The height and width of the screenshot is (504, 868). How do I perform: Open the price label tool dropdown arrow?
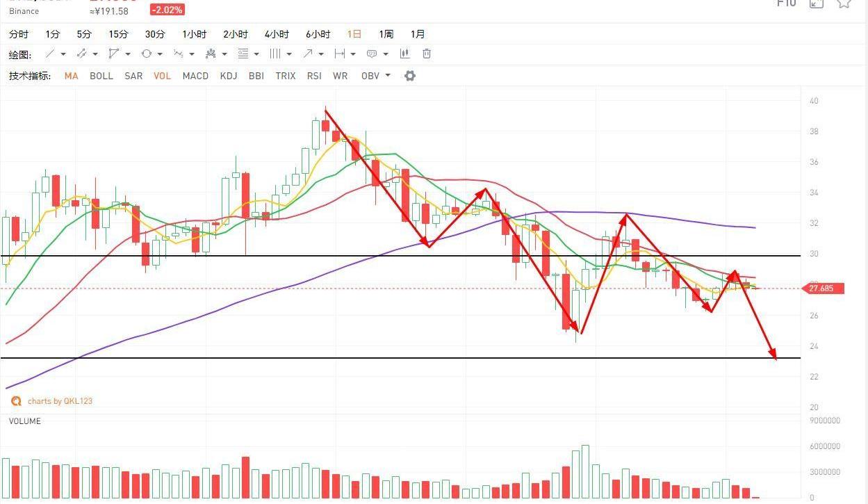point(386,54)
